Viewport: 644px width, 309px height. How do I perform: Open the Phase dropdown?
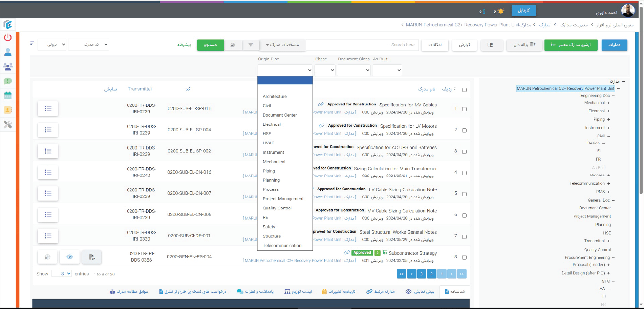coord(324,70)
